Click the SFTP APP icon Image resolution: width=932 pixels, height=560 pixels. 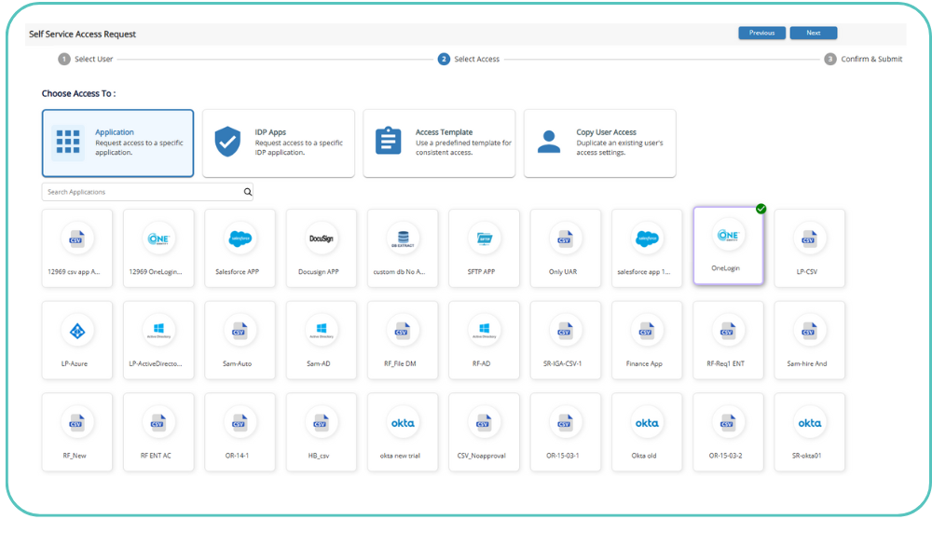click(484, 239)
